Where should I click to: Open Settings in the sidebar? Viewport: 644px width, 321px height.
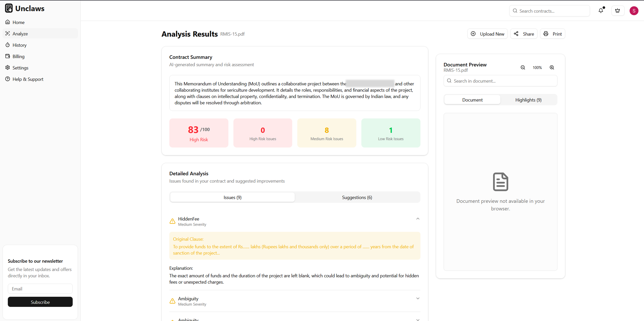coord(40,68)
